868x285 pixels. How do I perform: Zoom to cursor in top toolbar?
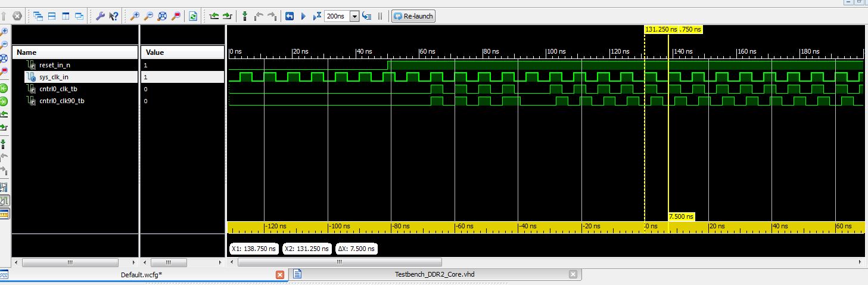pos(175,16)
